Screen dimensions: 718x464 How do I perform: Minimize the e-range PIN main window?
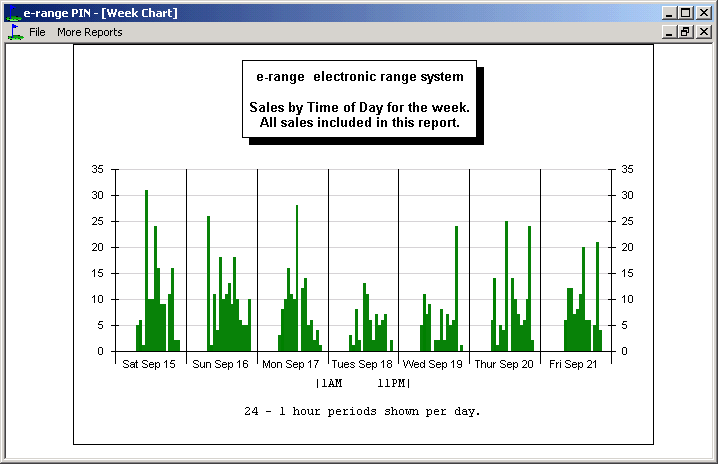coord(668,13)
